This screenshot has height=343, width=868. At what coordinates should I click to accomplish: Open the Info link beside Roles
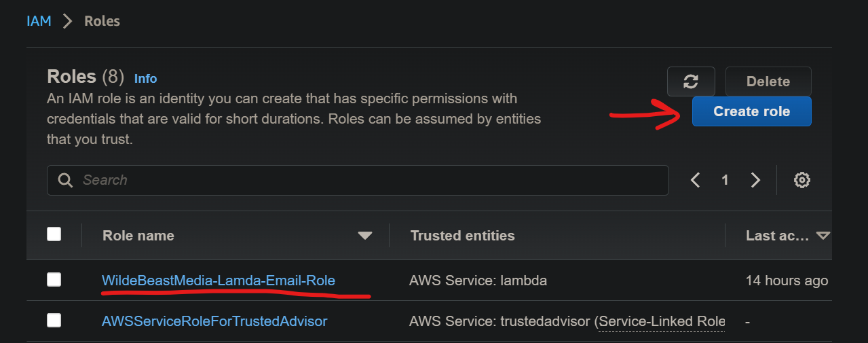145,79
